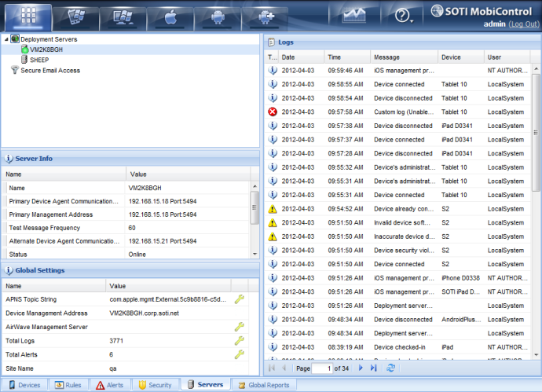Configure Total Logs with wrench icon
The image size is (542, 392).
coord(240,341)
